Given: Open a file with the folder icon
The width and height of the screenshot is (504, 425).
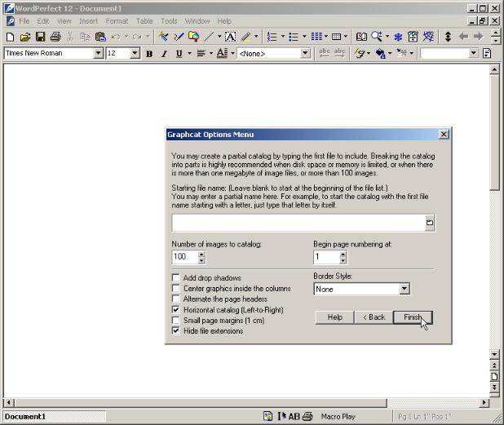Looking at the screenshot, I should pos(25,37).
